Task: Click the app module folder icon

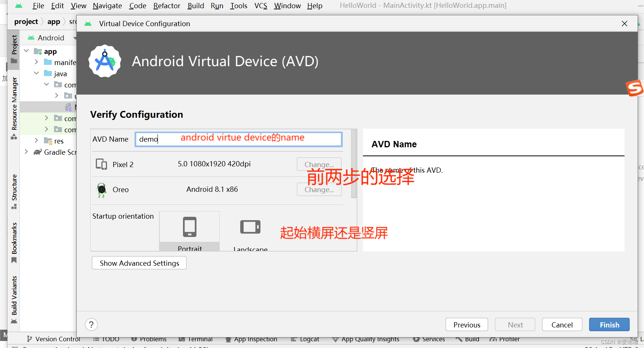Action: tap(38, 51)
